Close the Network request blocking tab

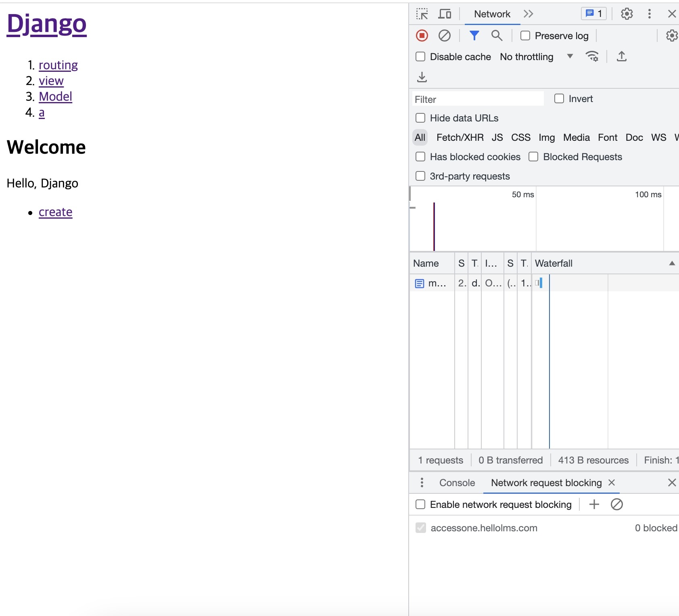[x=612, y=482]
